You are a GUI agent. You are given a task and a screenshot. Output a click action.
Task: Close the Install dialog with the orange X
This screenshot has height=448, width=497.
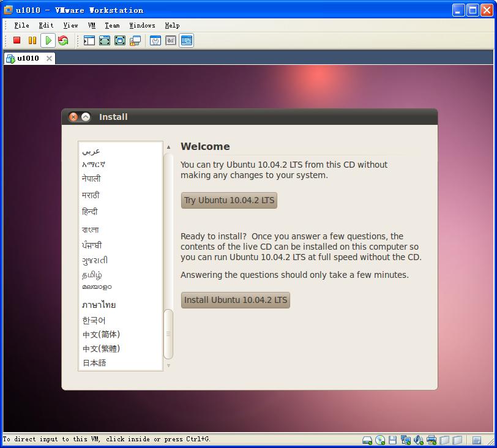(73, 117)
